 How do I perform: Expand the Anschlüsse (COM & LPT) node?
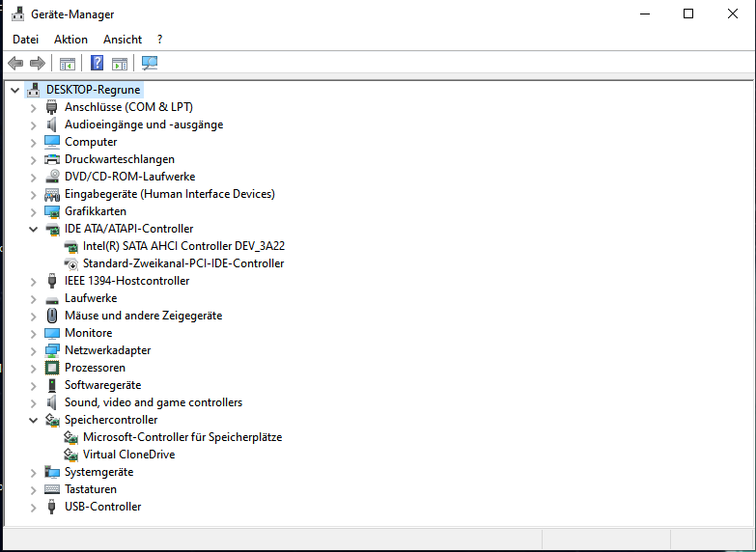[33, 107]
